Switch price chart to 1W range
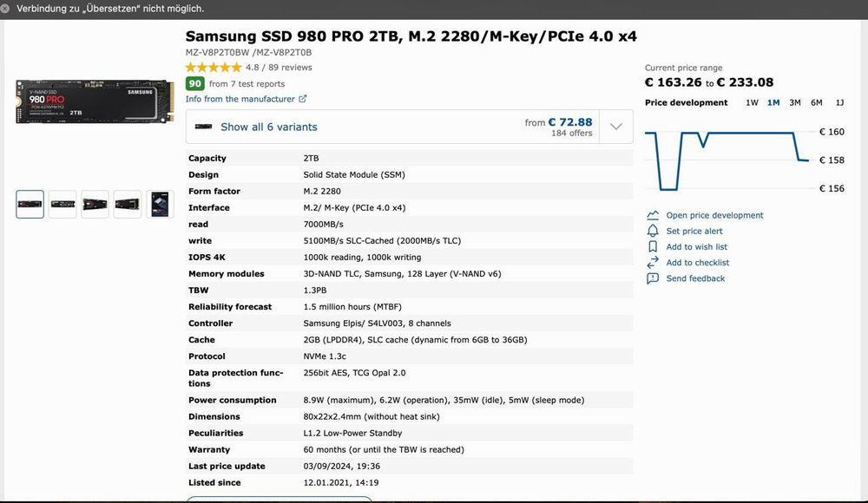Screen dimensions: 868x503 click(x=752, y=102)
